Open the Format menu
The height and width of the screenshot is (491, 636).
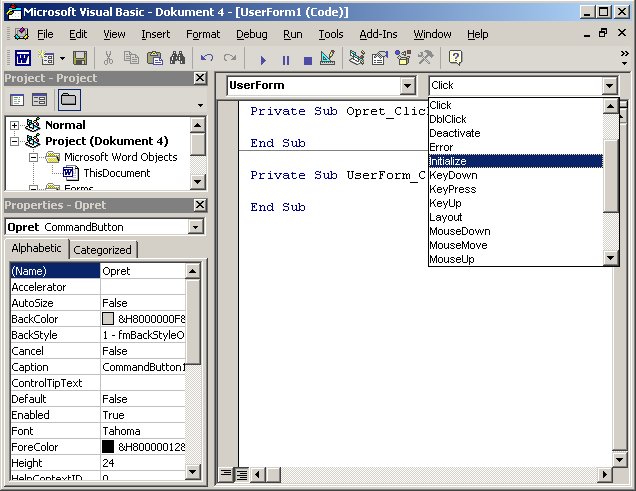(203, 34)
